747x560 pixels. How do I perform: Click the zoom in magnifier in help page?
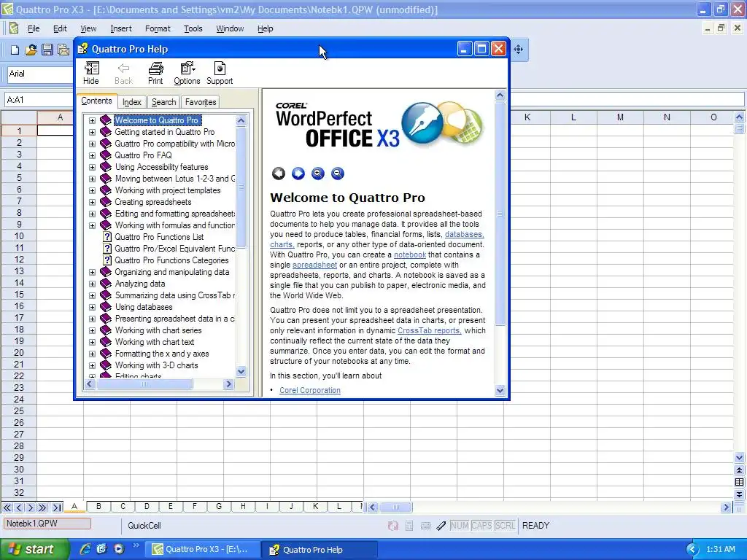coord(318,174)
